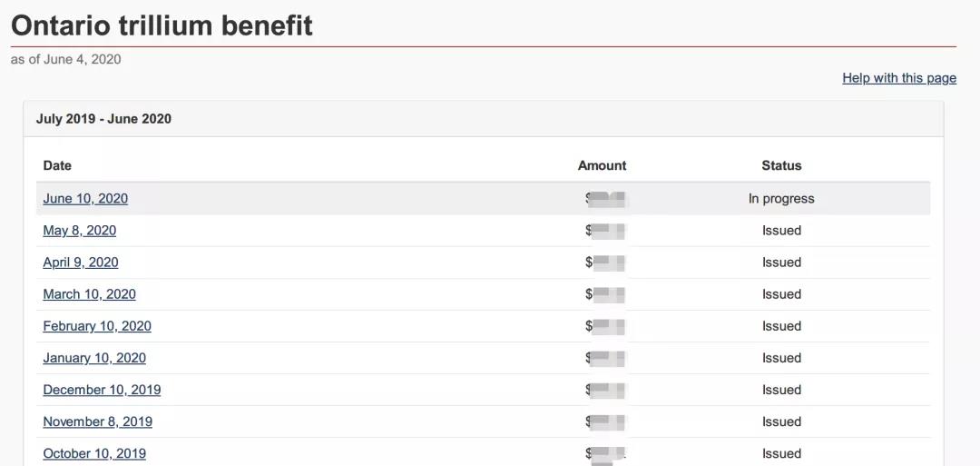
Task: Click the In progress status text
Action: 781,199
